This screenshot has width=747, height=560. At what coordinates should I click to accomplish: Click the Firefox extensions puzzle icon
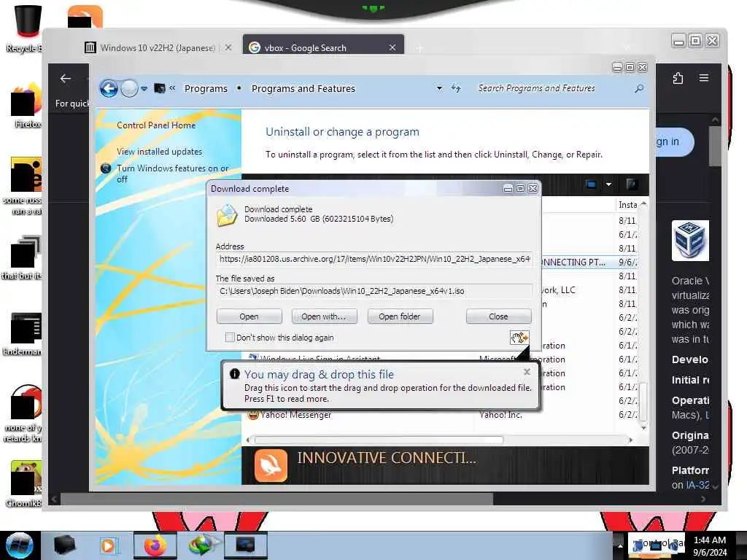click(x=678, y=78)
